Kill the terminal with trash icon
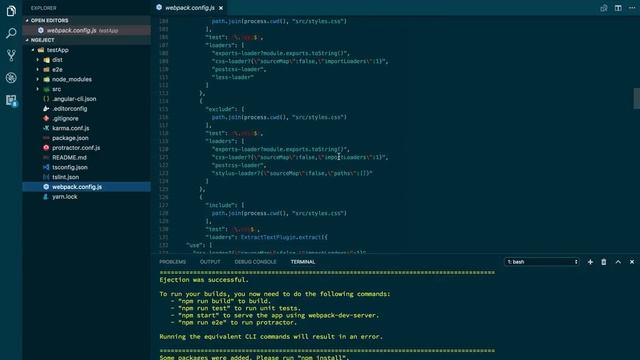 604,262
